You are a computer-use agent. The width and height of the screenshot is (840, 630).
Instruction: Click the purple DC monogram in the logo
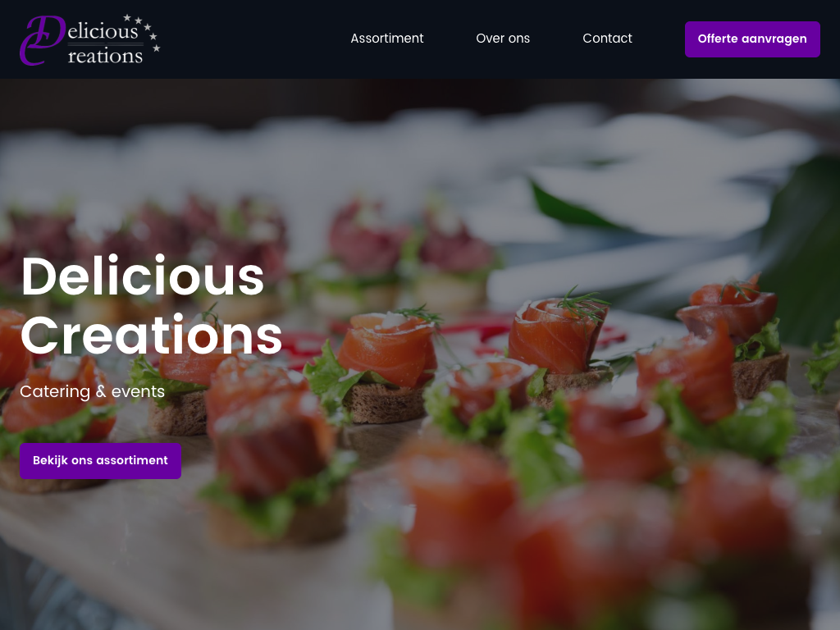(42, 40)
